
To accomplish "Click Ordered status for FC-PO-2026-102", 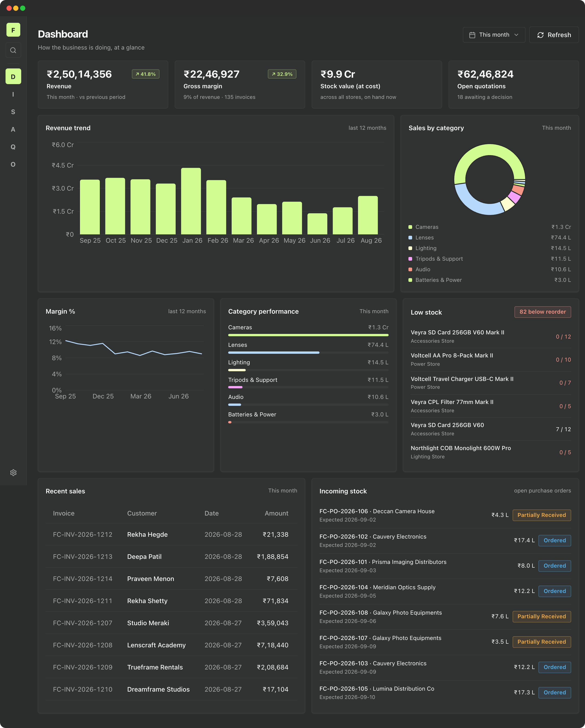I will tap(555, 540).
